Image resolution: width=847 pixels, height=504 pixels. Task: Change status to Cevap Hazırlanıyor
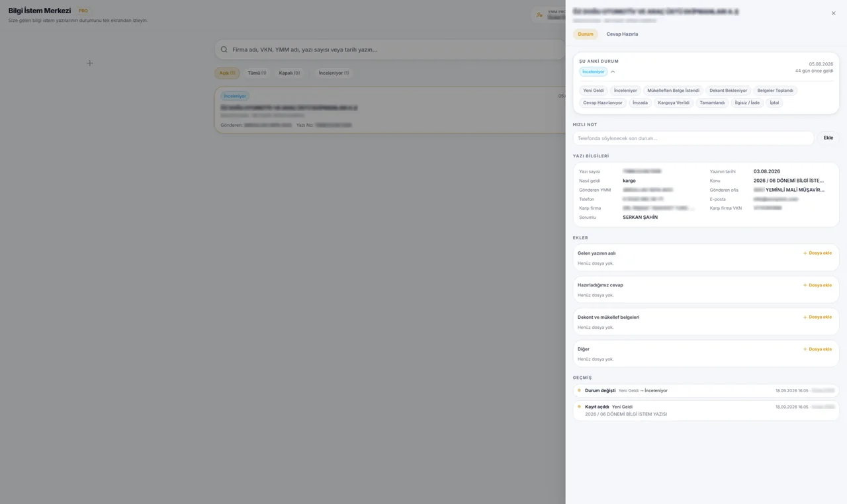tap(603, 103)
